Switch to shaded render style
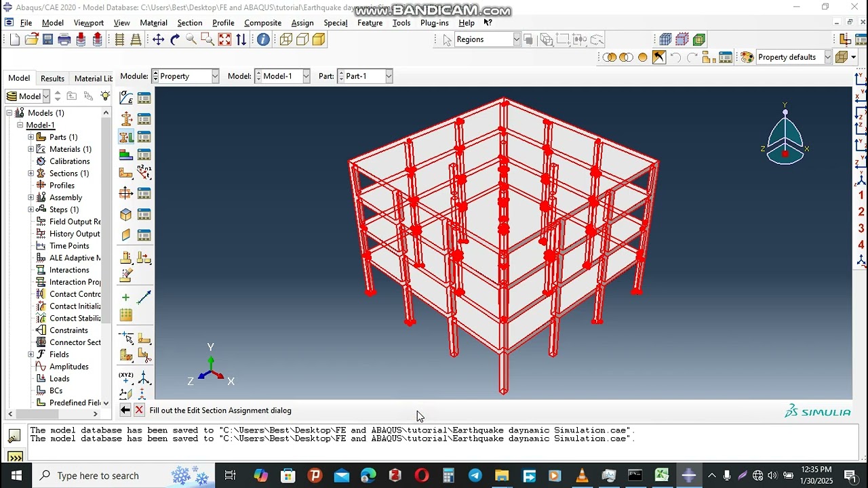868x488 pixels. (319, 39)
